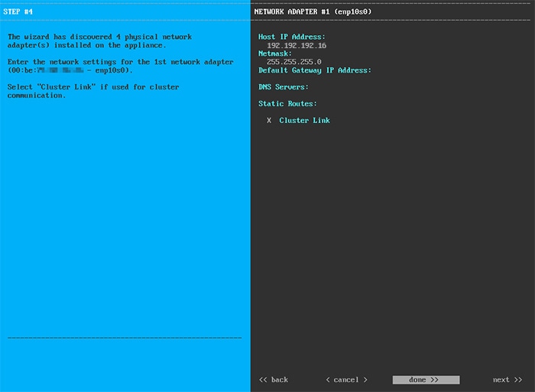Proceed using the next button
Viewport: 535px width, 392px height.
[507, 380]
